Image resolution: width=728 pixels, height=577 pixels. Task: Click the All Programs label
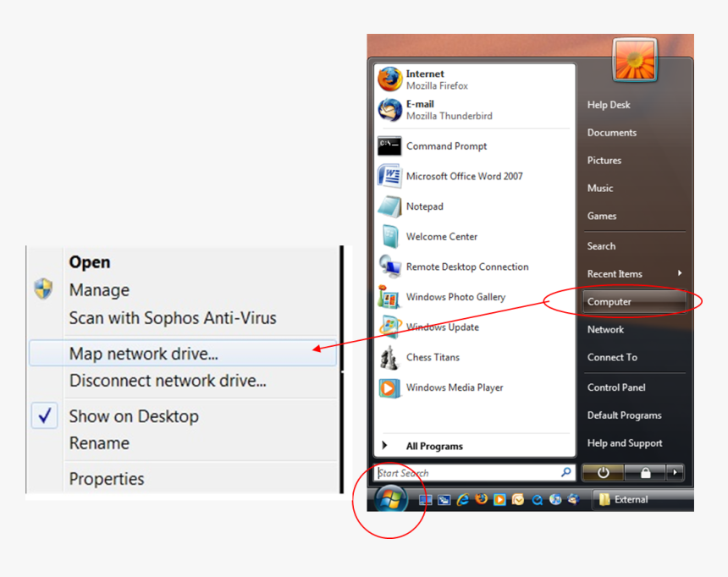coord(434,446)
